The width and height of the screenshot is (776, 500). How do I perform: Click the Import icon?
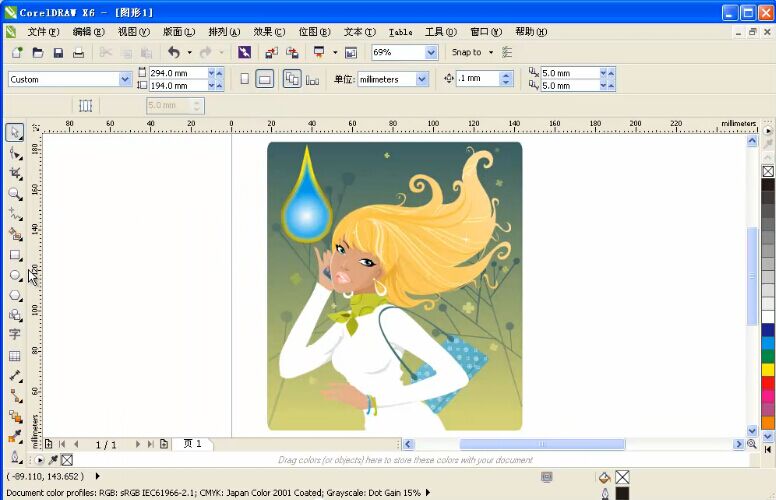pos(271,52)
